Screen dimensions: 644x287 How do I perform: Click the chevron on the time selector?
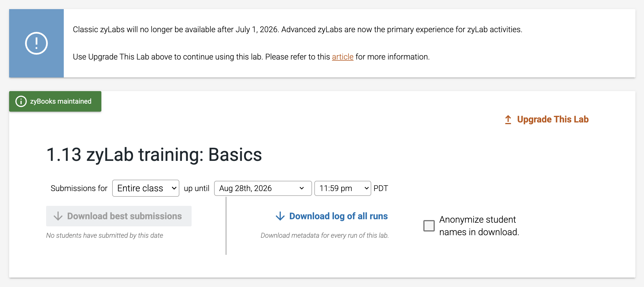click(x=366, y=188)
